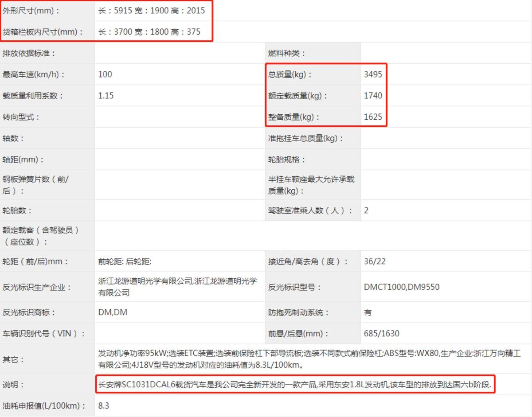The image size is (532, 417).
Task: Click the load utilization coefficient 1.15
Action: coord(106,96)
